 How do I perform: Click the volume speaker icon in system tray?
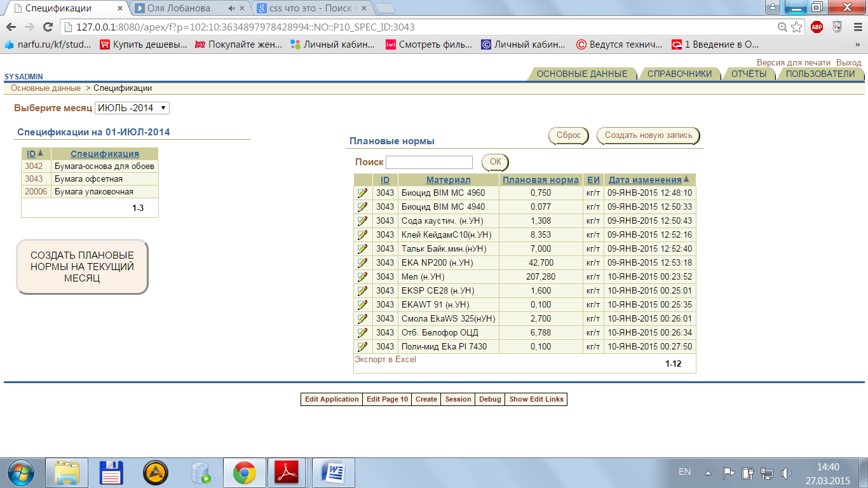pyautogui.click(x=786, y=473)
